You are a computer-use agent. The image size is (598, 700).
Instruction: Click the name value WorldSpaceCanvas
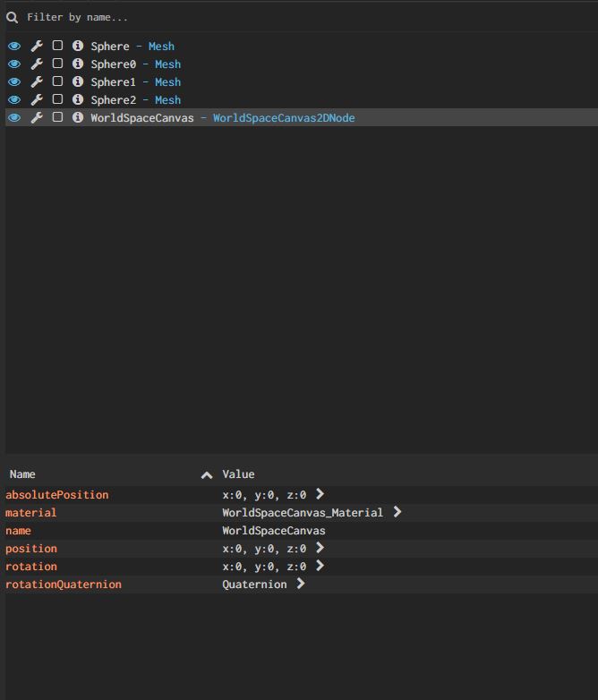274,530
